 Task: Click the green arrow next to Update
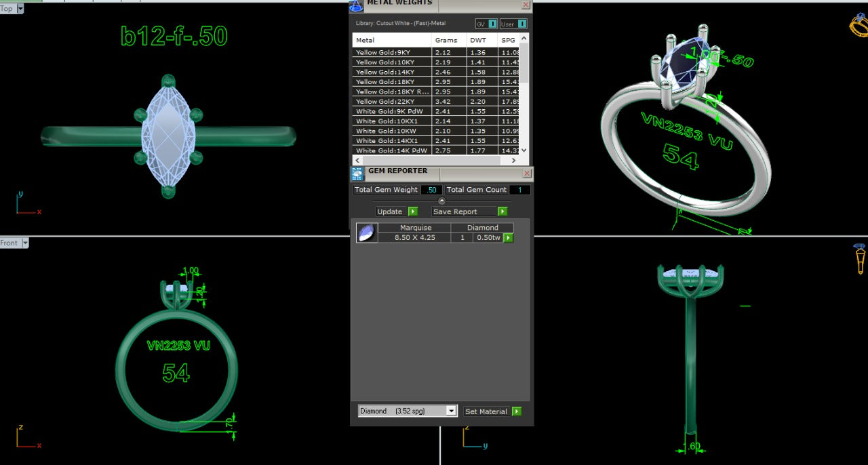coord(413,211)
